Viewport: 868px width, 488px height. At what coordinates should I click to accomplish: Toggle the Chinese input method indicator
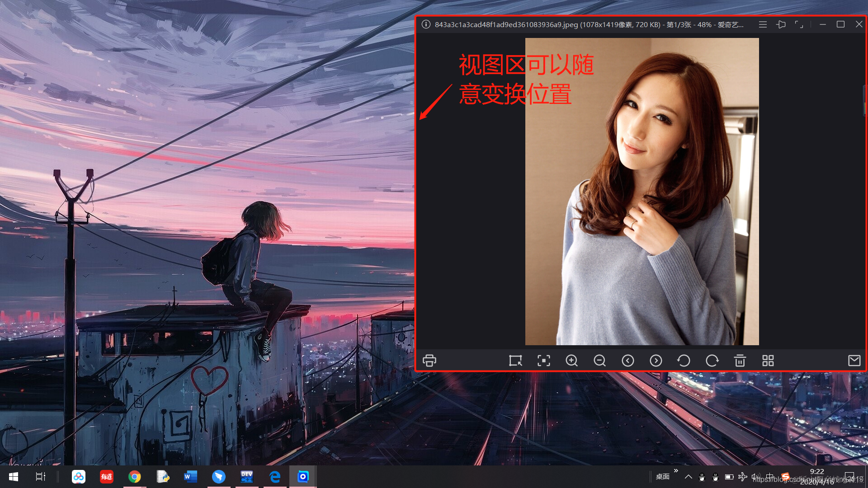(x=769, y=477)
